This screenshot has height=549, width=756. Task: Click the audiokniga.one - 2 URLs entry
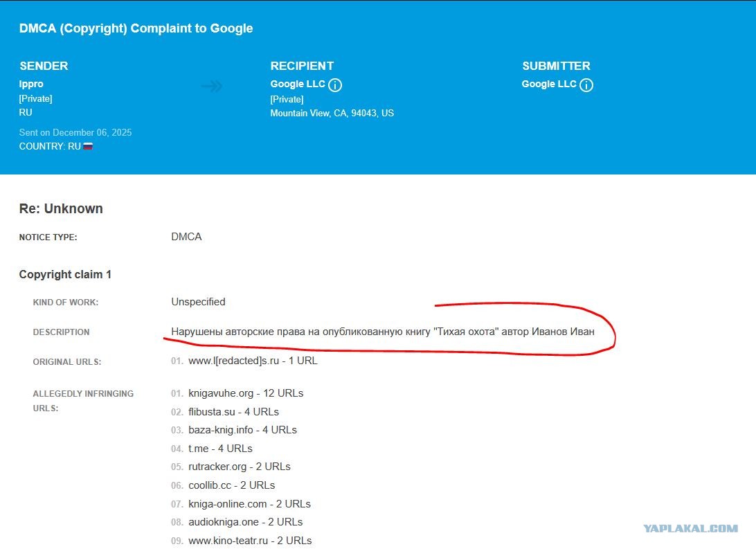point(245,522)
